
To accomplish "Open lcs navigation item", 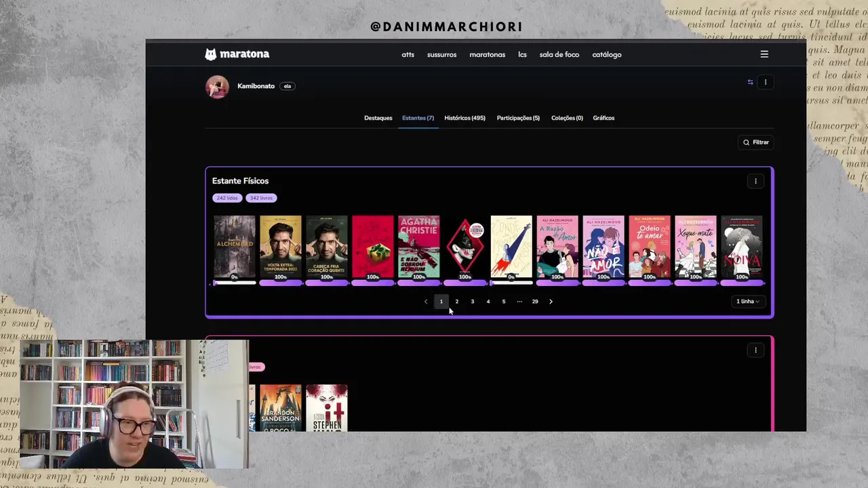I will [x=522, y=55].
